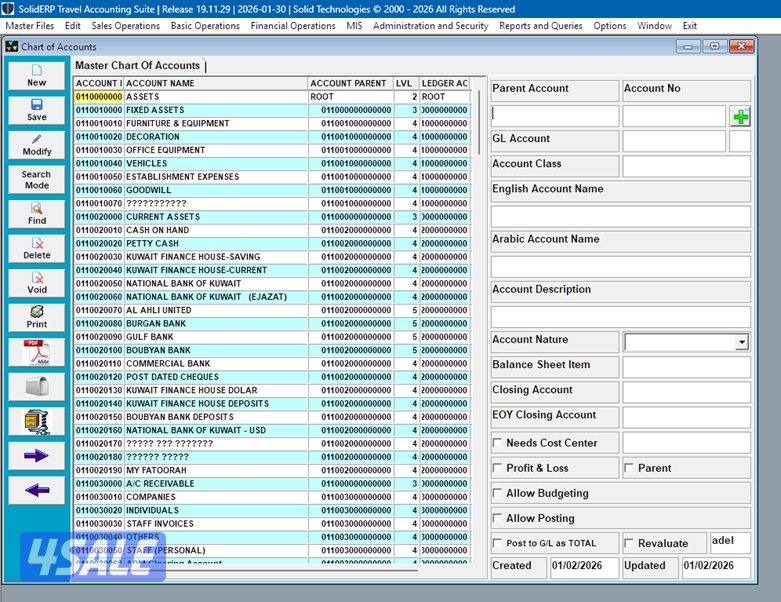Tick the Needs Cost Center checkbox
Image resolution: width=781 pixels, height=602 pixels.
pyautogui.click(x=497, y=442)
